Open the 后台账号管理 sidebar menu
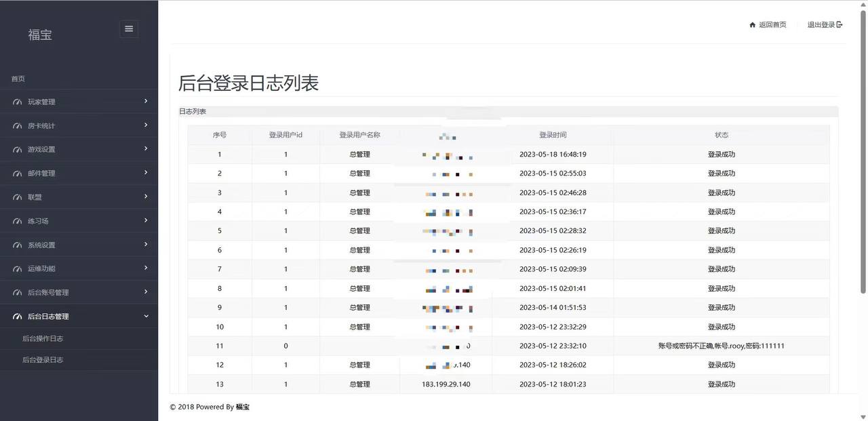 pyautogui.click(x=79, y=292)
